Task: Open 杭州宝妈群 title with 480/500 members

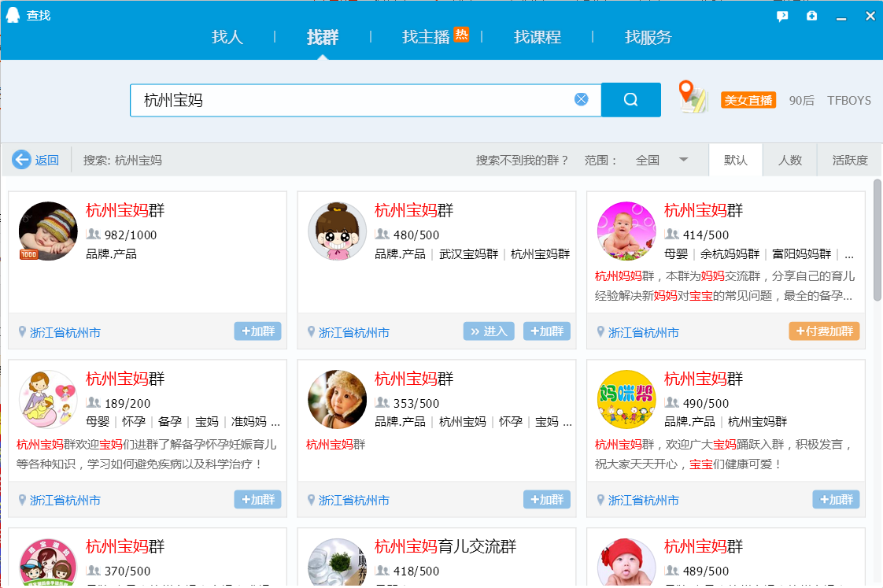Action: (414, 210)
